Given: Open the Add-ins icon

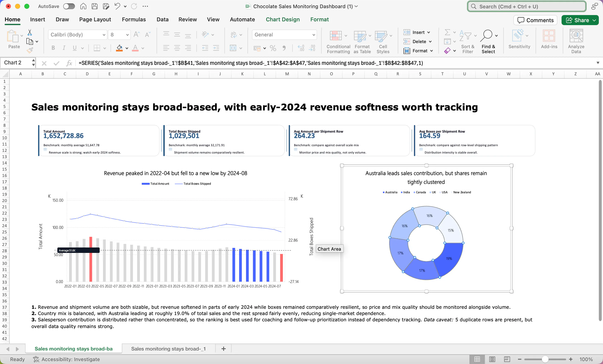Looking at the screenshot, I should (x=549, y=39).
